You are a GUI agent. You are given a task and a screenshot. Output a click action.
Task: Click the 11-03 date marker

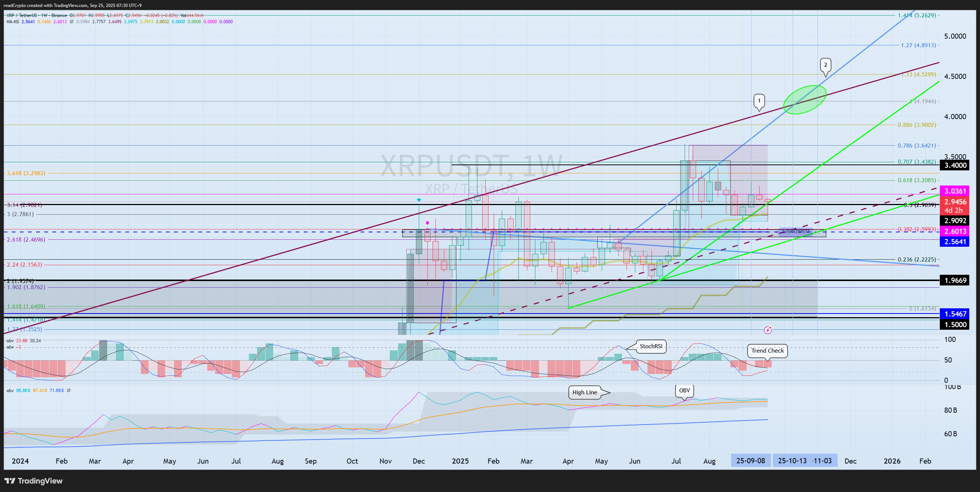(822, 461)
